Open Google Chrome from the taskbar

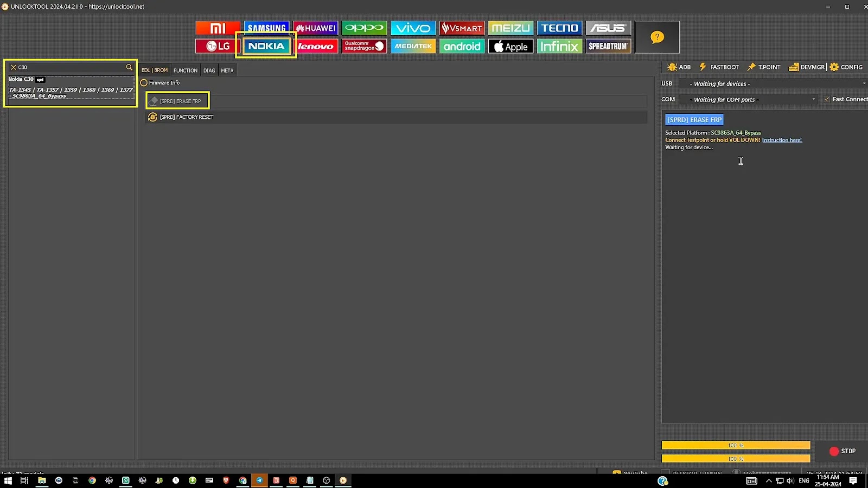click(x=92, y=480)
